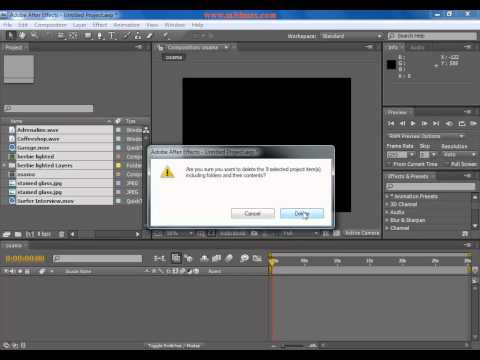
Task: Toggle Live Update in timeline
Action: [x=176, y=258]
